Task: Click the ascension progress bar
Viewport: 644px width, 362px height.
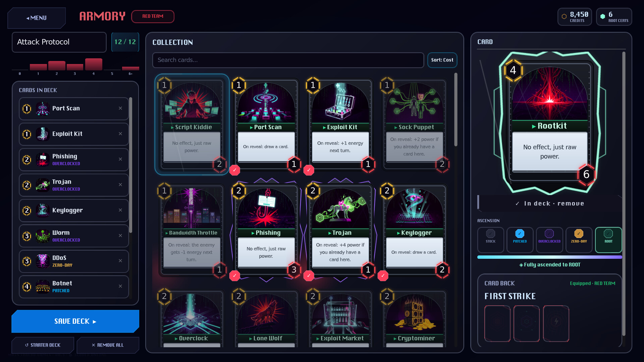Action: 550,257
